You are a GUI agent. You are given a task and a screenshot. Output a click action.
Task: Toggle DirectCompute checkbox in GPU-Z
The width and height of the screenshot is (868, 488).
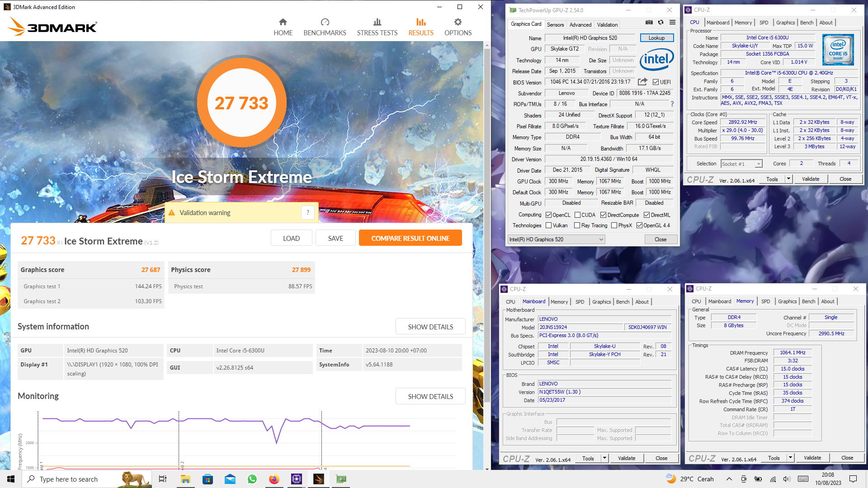603,215
